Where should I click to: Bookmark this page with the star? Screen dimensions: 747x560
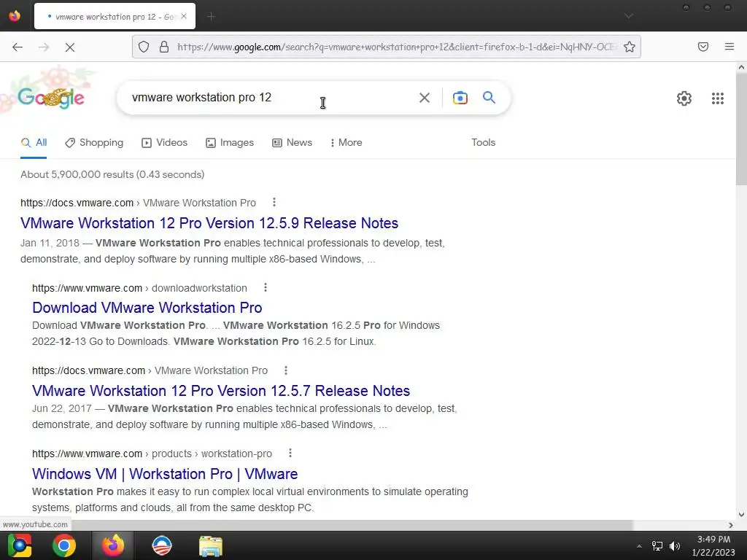pos(630,47)
